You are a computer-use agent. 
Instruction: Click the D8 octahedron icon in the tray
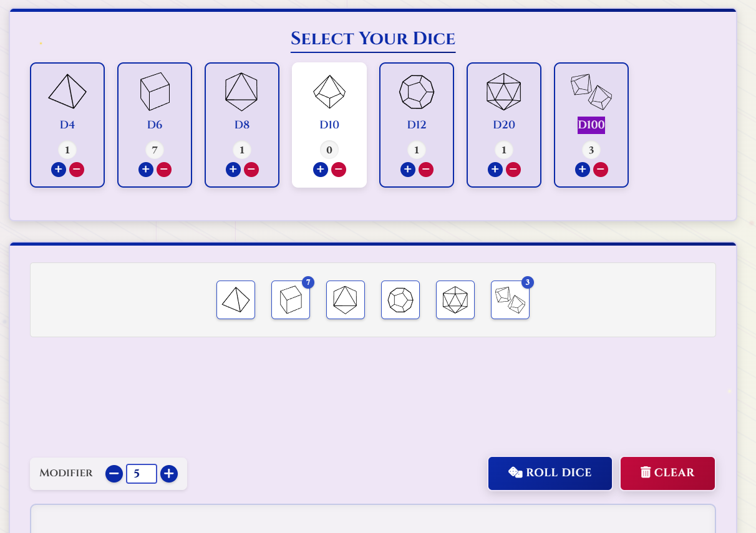point(345,300)
